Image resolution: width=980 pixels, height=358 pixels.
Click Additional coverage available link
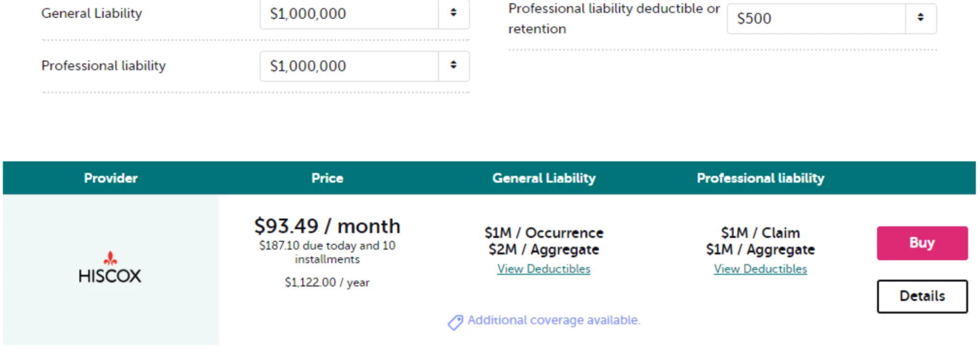[554, 320]
